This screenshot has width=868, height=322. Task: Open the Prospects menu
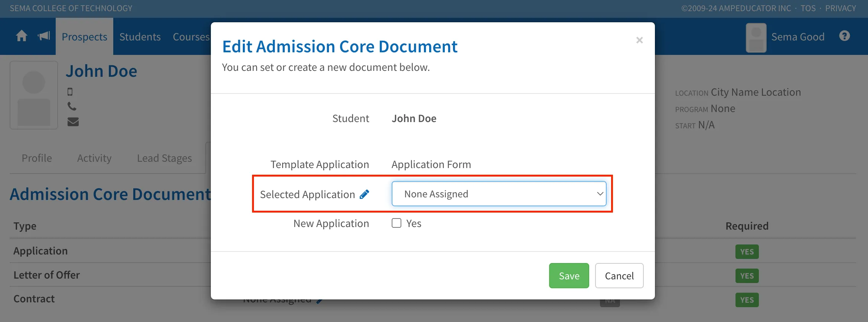pos(84,37)
